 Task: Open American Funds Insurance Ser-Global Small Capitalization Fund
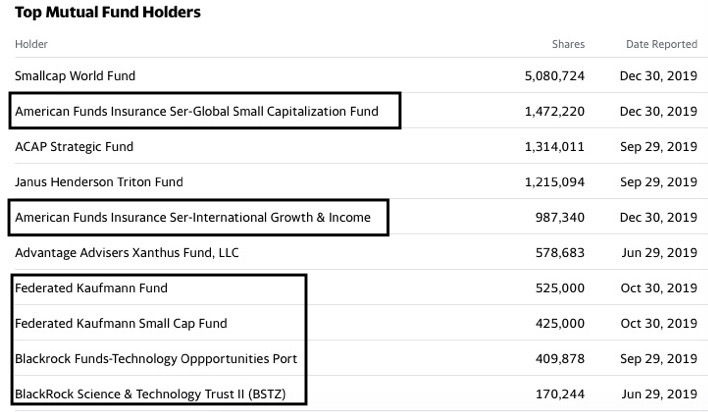click(x=197, y=111)
